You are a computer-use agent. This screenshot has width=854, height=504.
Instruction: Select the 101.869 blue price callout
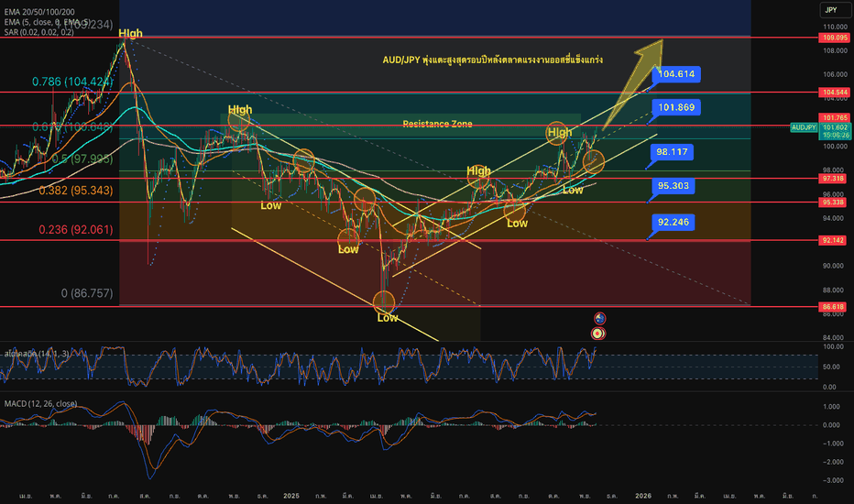tap(676, 107)
